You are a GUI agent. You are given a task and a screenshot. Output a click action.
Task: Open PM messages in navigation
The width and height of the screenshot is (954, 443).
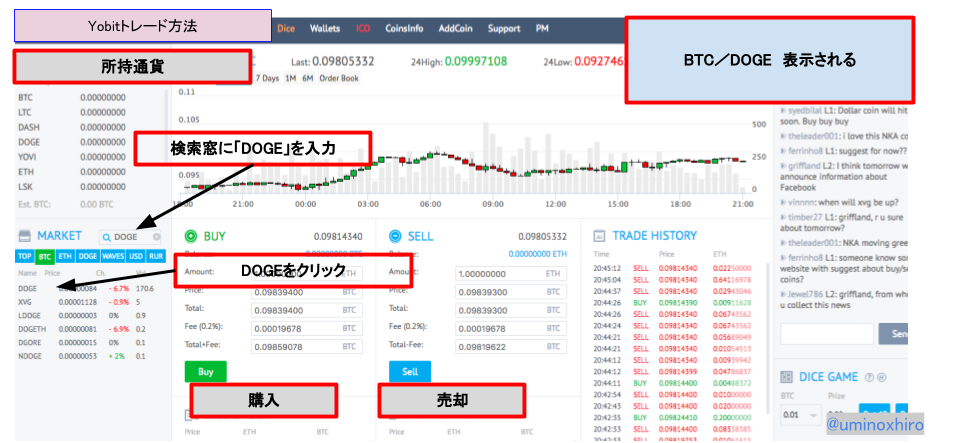(x=542, y=28)
